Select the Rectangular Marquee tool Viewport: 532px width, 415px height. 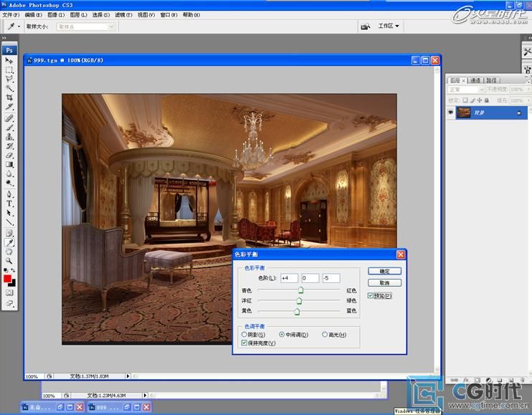(9, 70)
